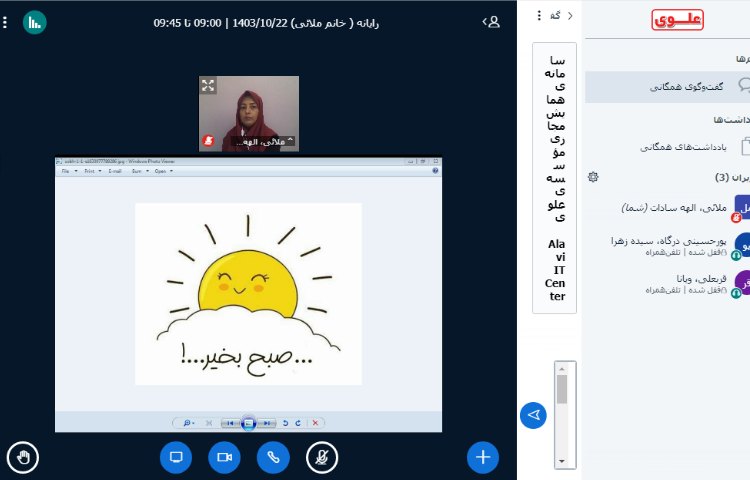Select user قربعلی، ویانا in list
Viewport: 750px width, 480px height.
tap(680, 283)
